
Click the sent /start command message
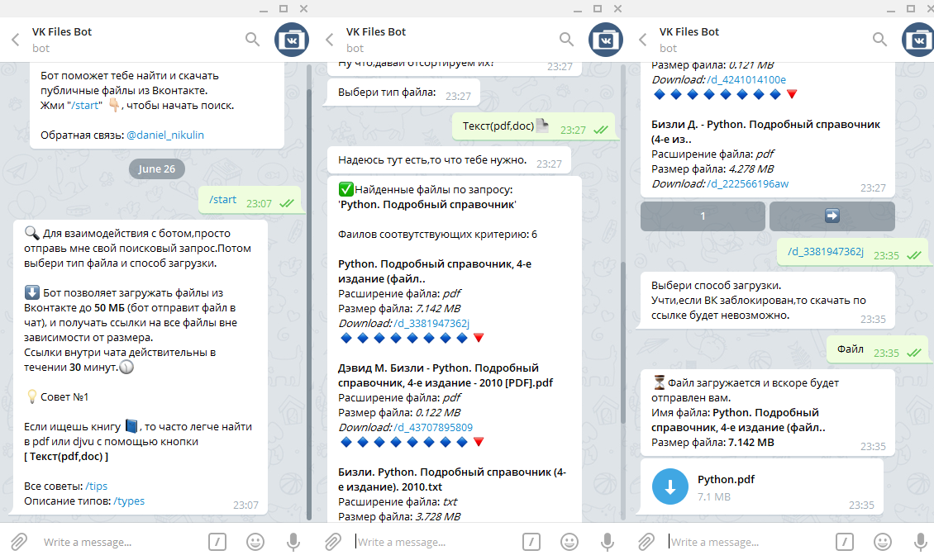point(223,199)
